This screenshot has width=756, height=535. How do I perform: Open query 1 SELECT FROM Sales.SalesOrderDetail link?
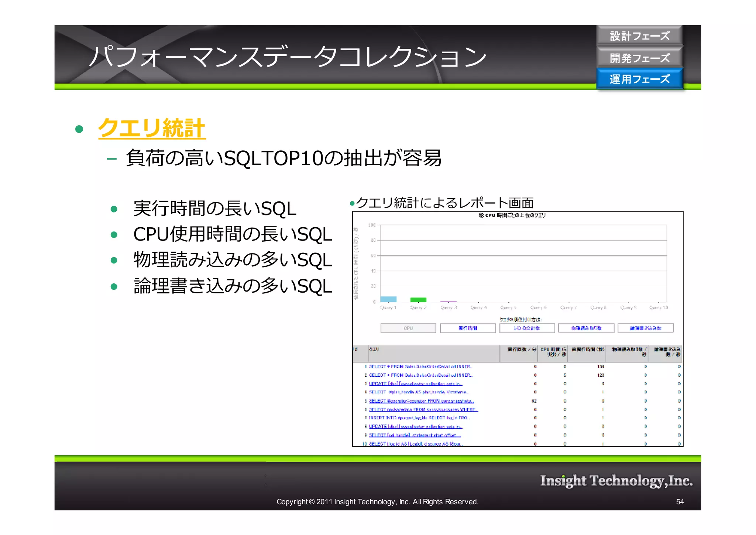pos(420,367)
